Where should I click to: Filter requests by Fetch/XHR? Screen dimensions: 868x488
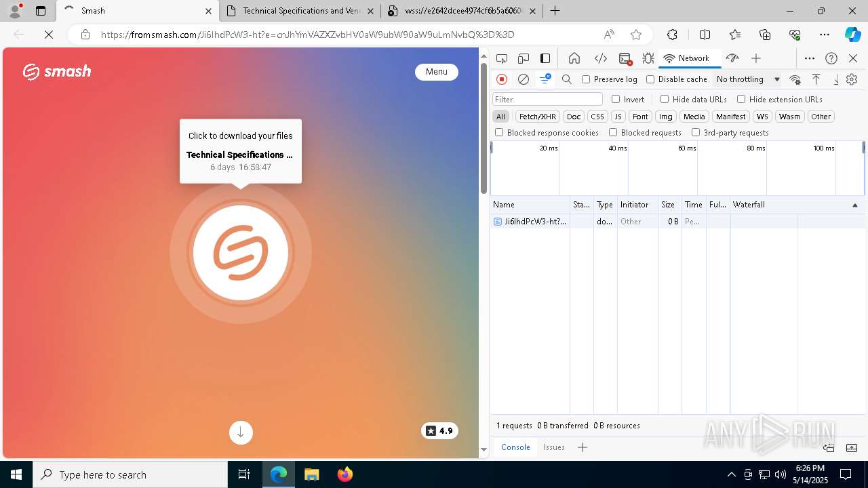(538, 117)
